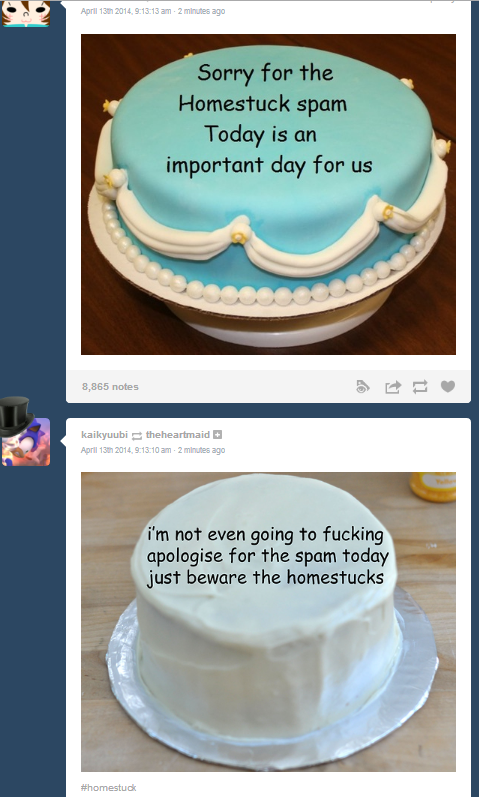Share the blue cake post via arrow icon
The image size is (479, 797).
393,387
